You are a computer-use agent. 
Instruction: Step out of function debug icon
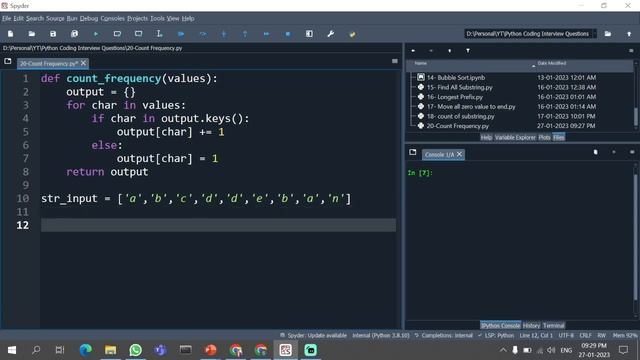pos(245,34)
